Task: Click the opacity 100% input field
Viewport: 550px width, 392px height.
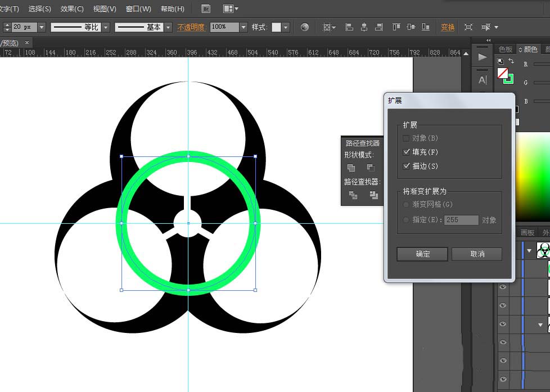Action: point(224,27)
